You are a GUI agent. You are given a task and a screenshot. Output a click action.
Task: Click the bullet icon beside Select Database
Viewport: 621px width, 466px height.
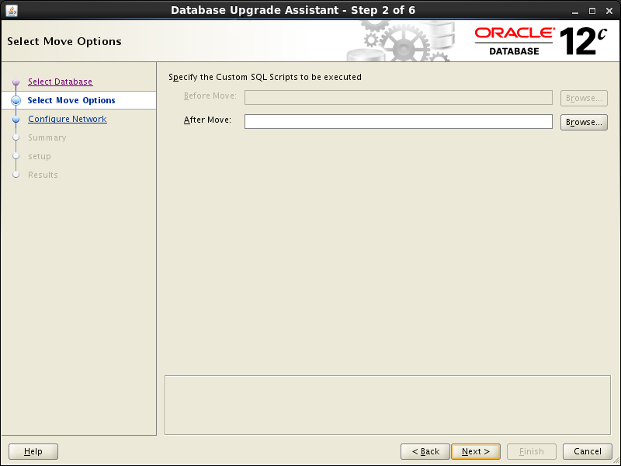(x=16, y=83)
